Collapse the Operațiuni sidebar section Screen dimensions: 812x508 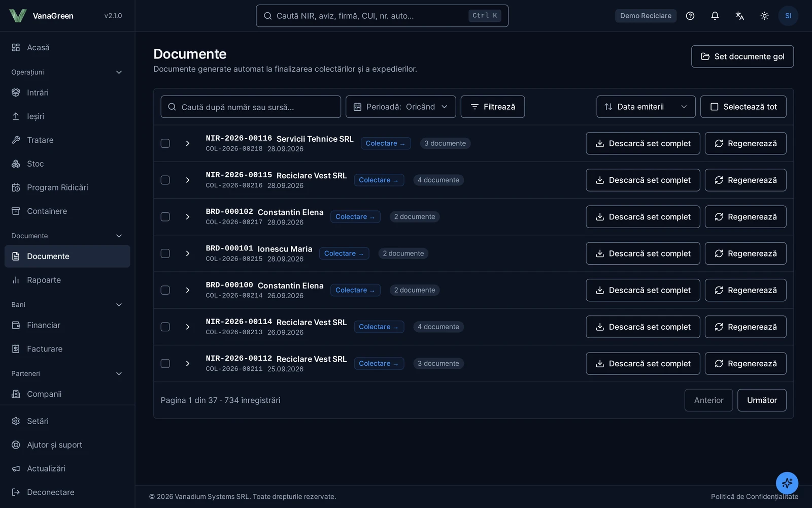67,72
